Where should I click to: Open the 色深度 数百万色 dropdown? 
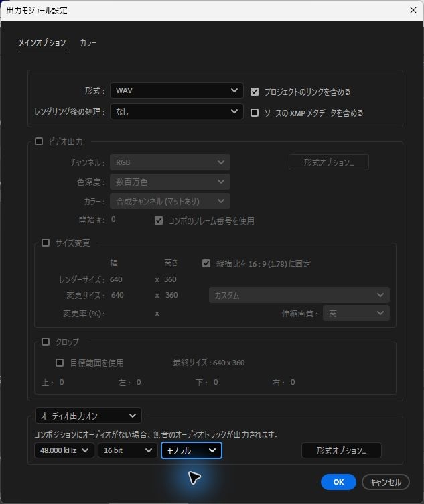tap(170, 182)
